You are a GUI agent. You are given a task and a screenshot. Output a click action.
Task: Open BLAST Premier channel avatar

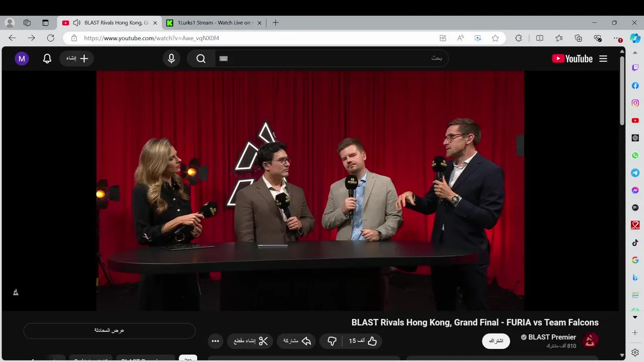point(590,340)
